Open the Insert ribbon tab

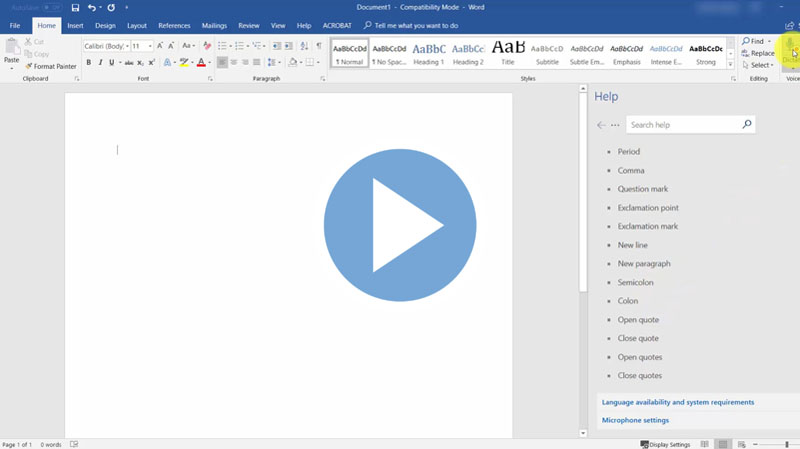(x=75, y=25)
